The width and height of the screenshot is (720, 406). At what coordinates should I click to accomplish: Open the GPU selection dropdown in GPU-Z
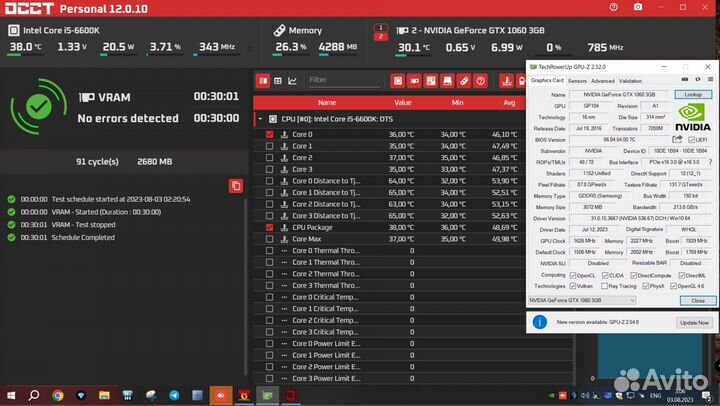(582, 300)
